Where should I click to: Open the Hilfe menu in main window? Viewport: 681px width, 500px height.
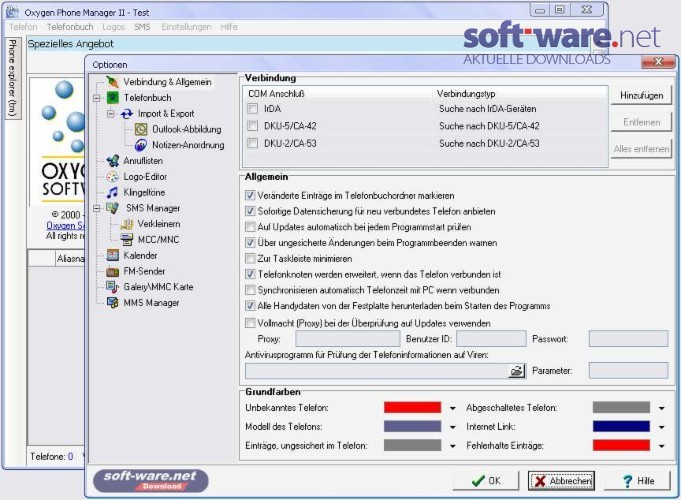coord(229,27)
